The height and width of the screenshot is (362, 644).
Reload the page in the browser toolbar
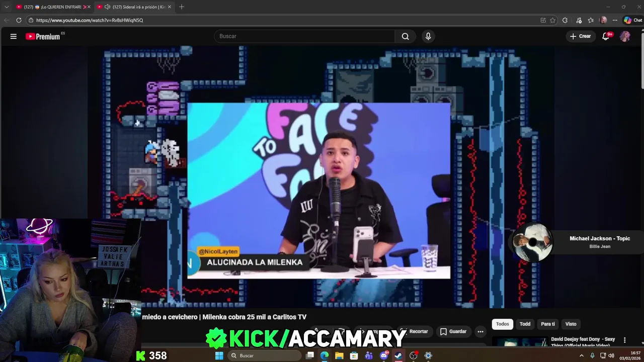click(19, 20)
